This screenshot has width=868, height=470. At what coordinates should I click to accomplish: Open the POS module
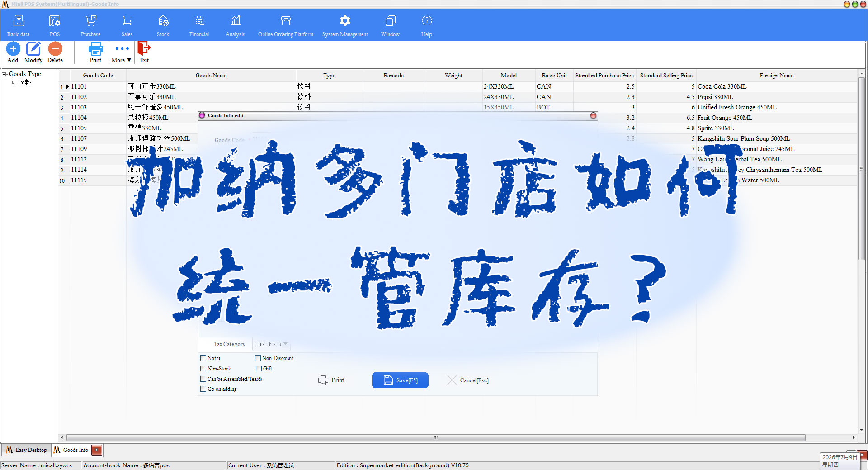point(55,26)
